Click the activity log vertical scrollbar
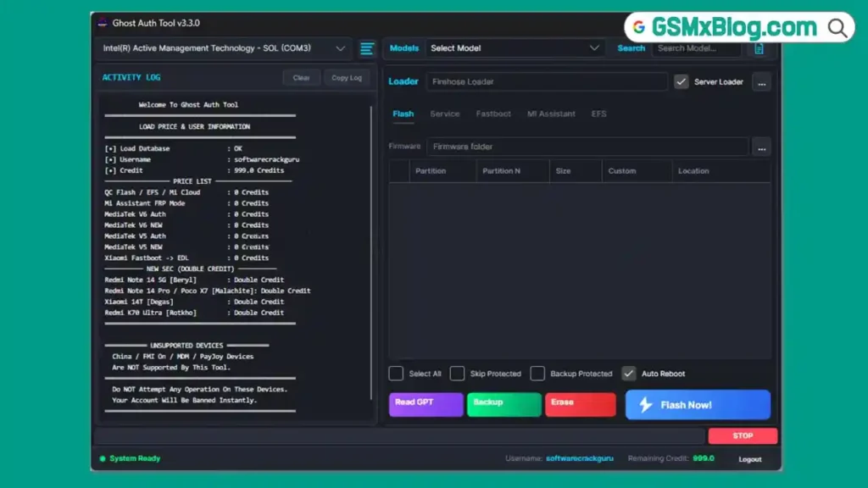Image resolution: width=868 pixels, height=488 pixels. tap(371, 252)
